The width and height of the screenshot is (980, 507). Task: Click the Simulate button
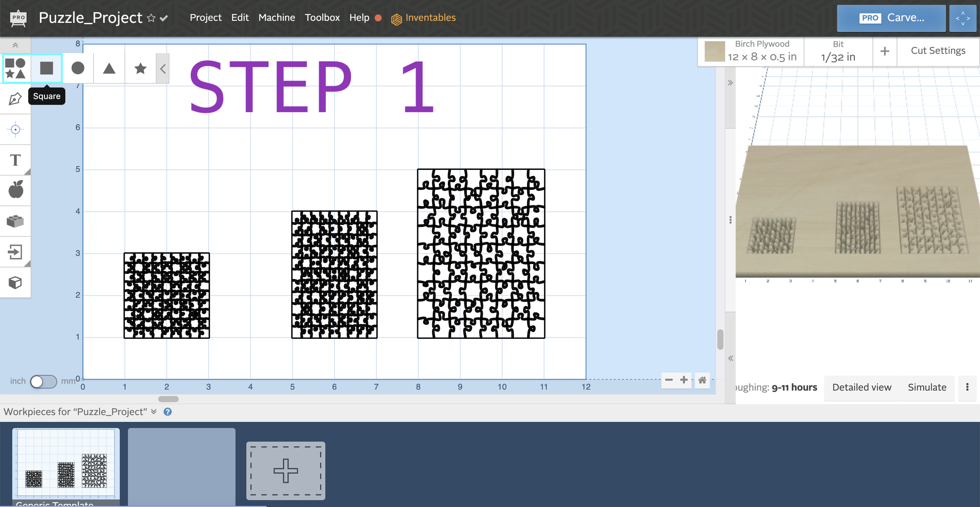[x=927, y=387]
